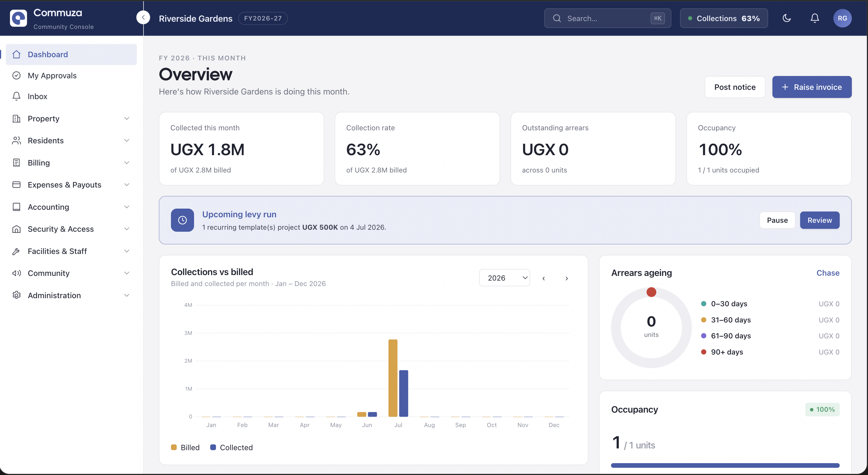
Task: Expand the Security & Access chevron
Action: 127,229
